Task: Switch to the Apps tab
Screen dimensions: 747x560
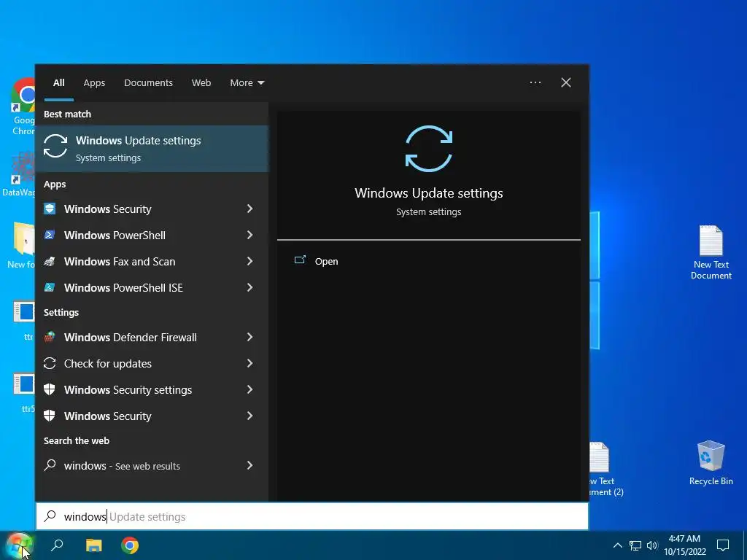Action: pos(94,82)
